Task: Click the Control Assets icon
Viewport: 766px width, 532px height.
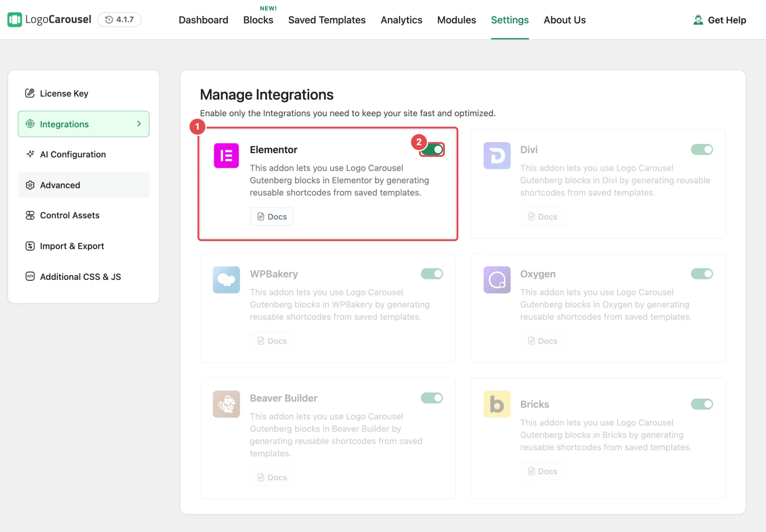Action: tap(30, 215)
